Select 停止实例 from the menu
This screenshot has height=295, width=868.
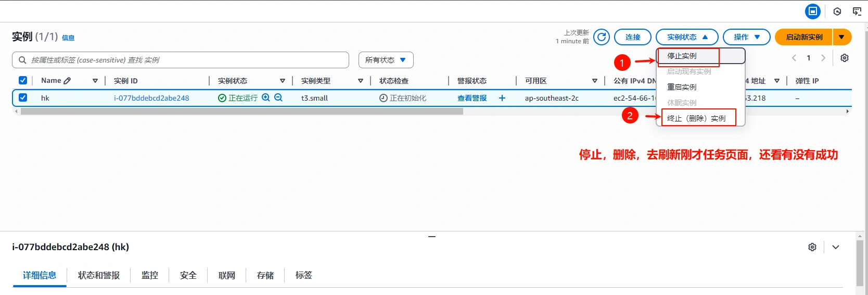pyautogui.click(x=682, y=56)
